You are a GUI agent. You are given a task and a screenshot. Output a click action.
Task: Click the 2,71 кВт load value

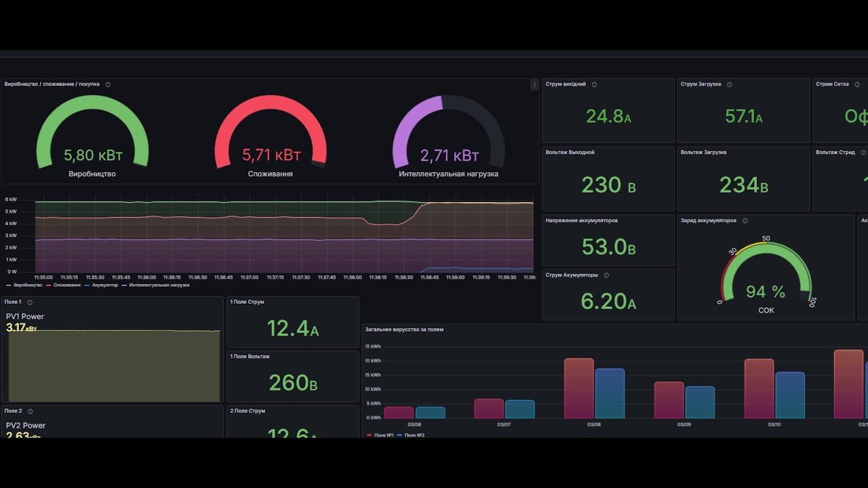point(449,155)
